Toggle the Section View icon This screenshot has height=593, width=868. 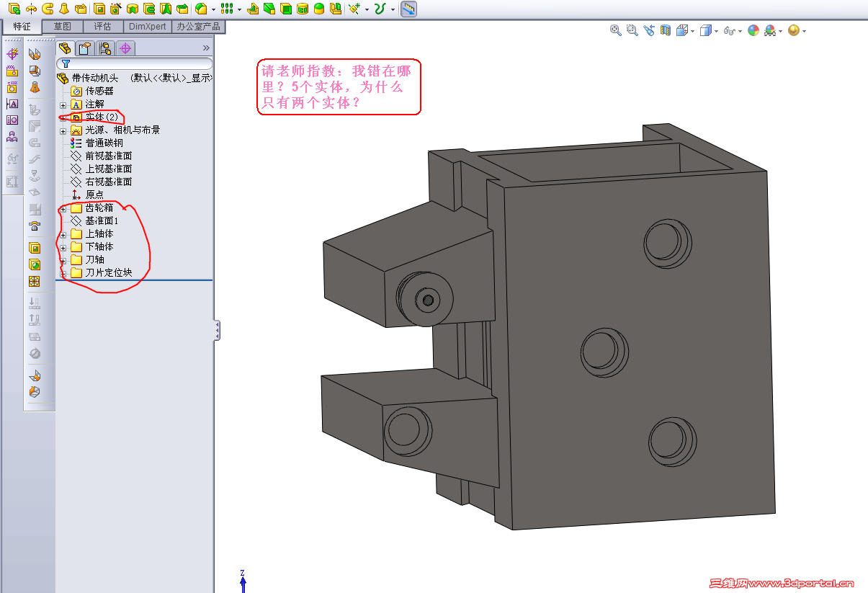(x=666, y=30)
